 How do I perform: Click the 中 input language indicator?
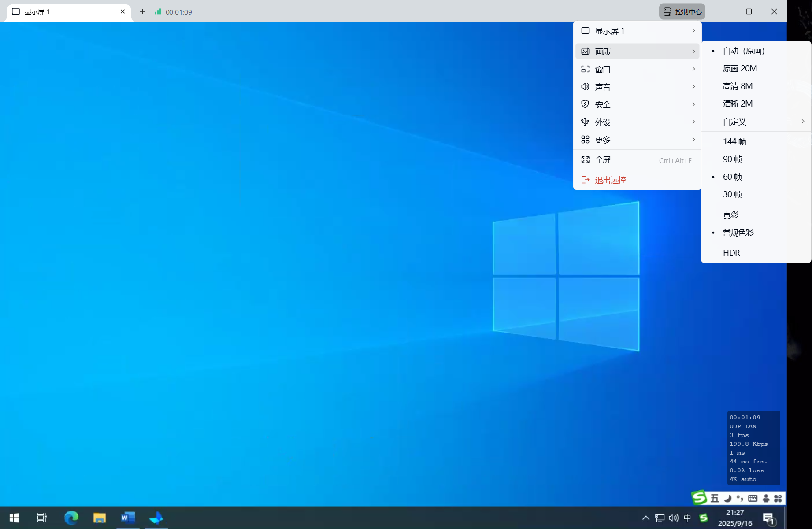pos(687,518)
